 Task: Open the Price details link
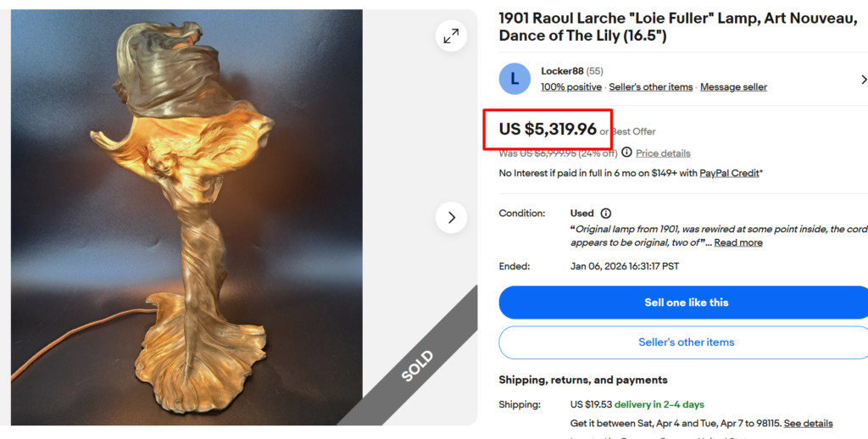click(x=663, y=153)
